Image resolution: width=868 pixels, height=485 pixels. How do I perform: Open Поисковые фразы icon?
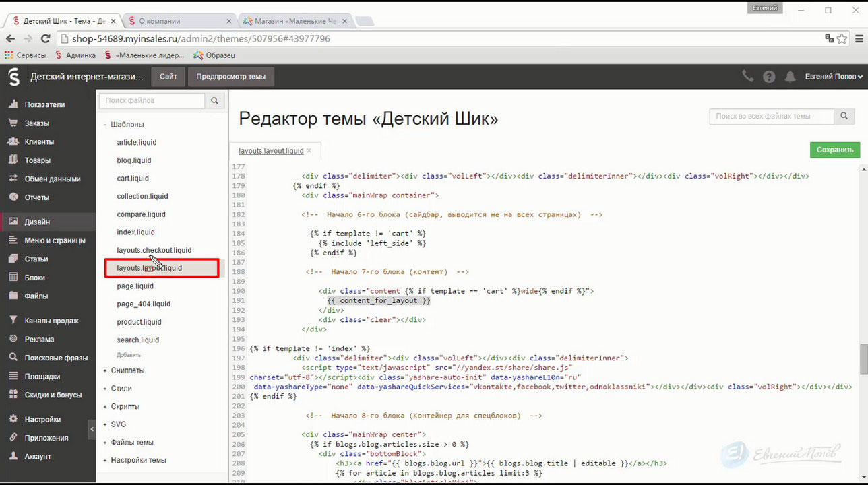(x=12, y=358)
